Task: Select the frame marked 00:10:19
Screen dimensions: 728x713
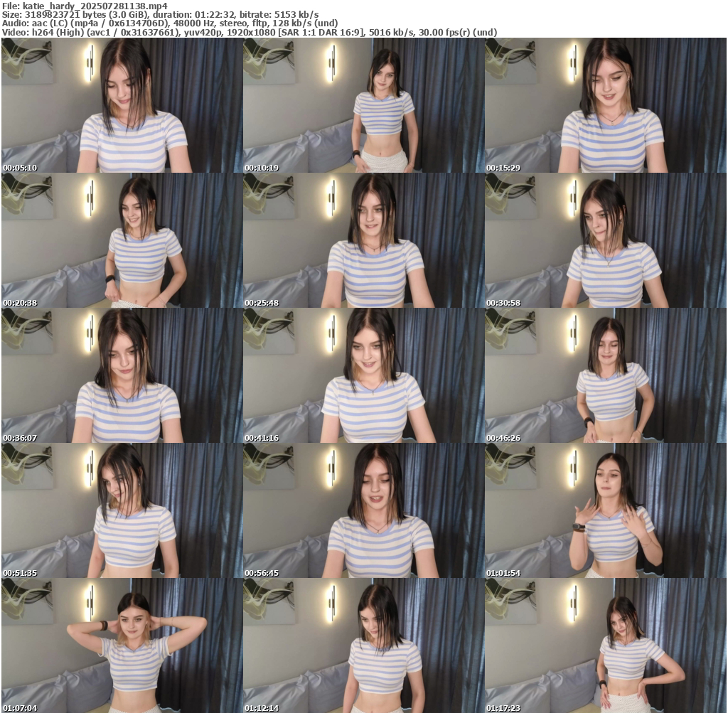Action: click(363, 105)
